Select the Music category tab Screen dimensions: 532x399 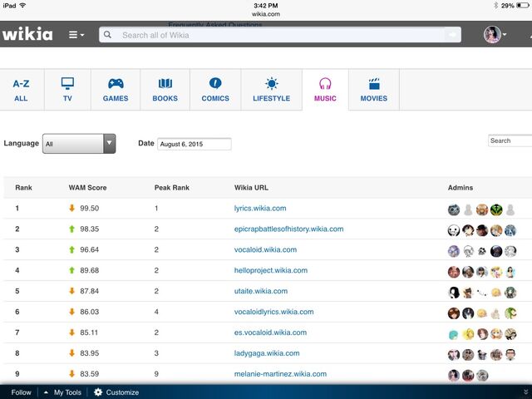point(325,90)
